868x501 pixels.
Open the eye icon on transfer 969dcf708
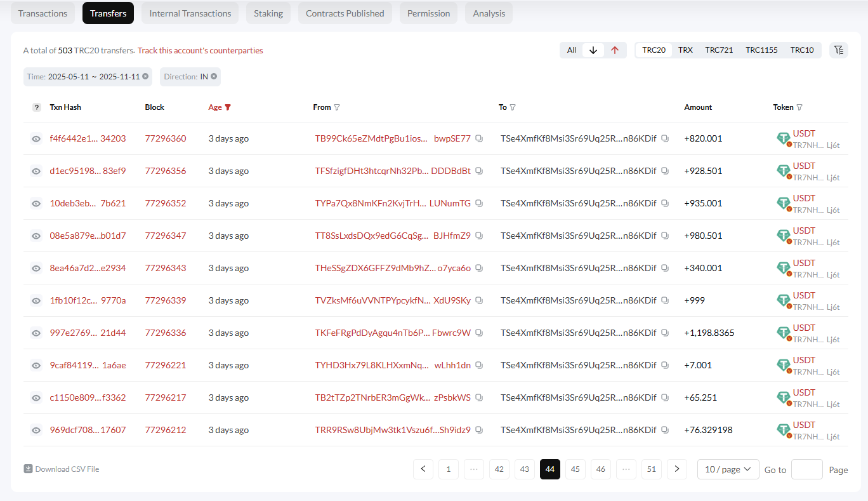(36, 429)
